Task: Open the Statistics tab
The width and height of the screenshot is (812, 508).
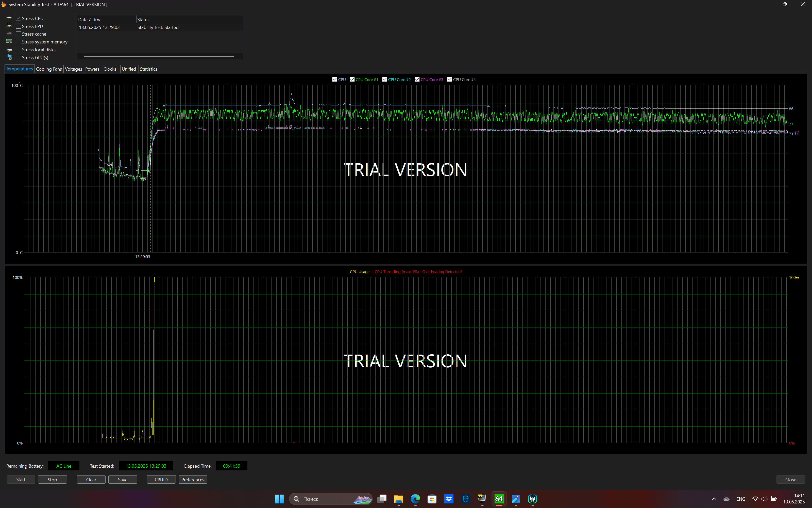Action: pyautogui.click(x=149, y=69)
